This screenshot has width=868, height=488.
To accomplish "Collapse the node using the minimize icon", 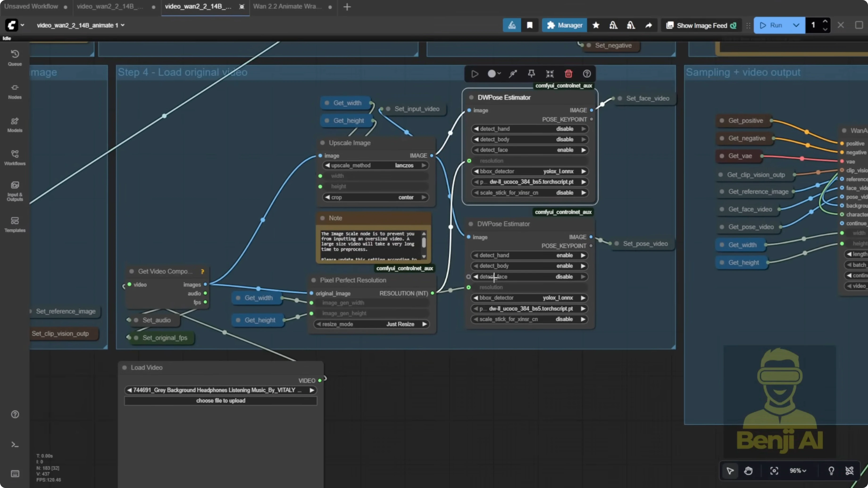I will [550, 73].
